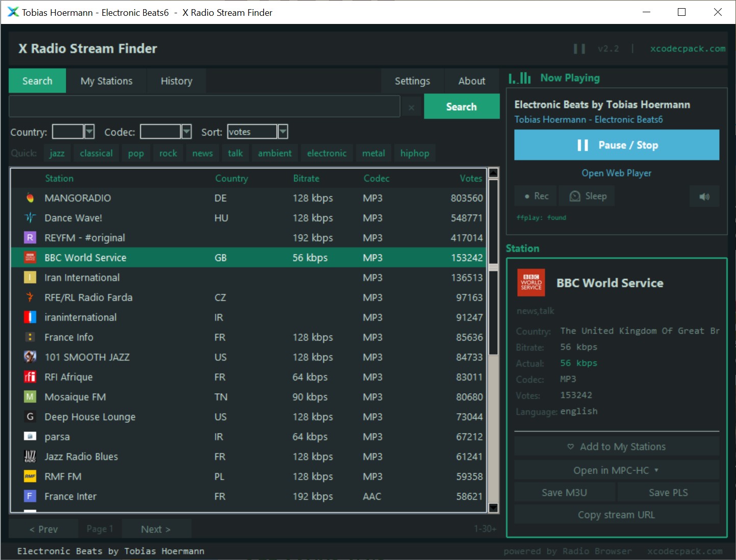Click the REYFM #original station icon
736x560 pixels.
pyautogui.click(x=30, y=238)
